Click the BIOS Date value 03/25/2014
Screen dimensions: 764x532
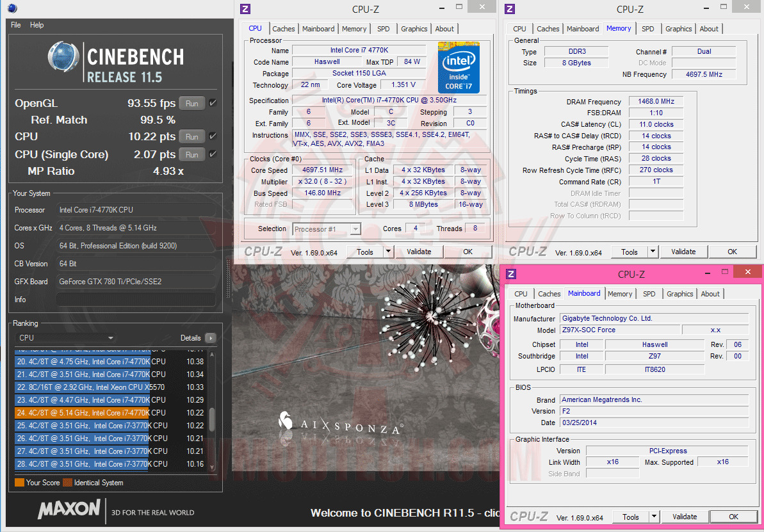654,423
